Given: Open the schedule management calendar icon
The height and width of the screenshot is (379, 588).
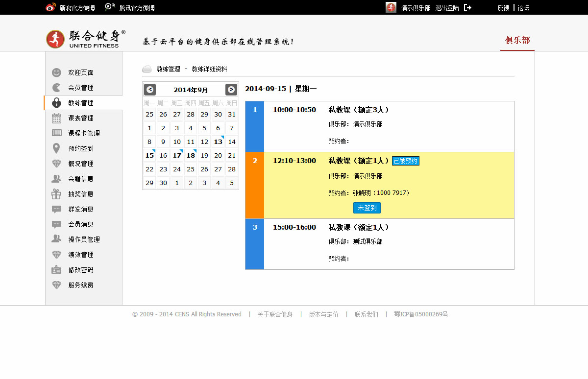Looking at the screenshot, I should coord(57,118).
